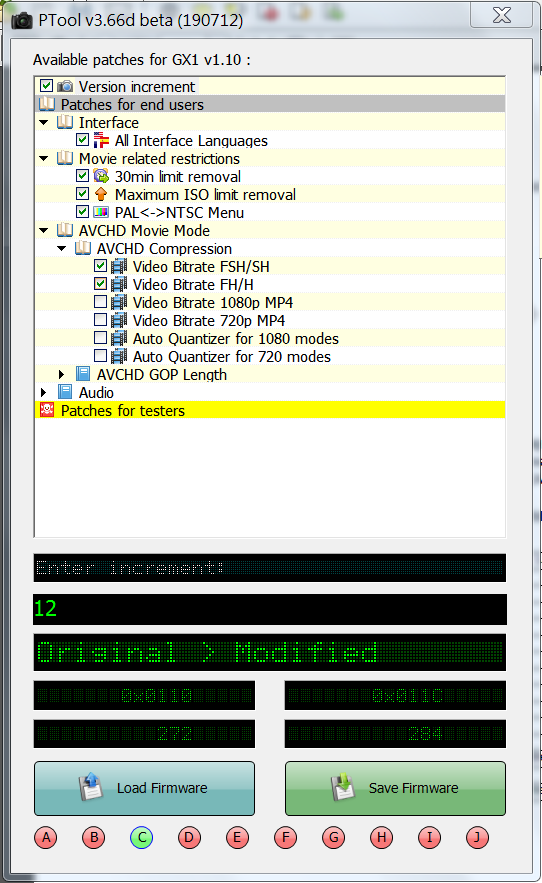Collapse the AVCHD Compression node

[62, 248]
